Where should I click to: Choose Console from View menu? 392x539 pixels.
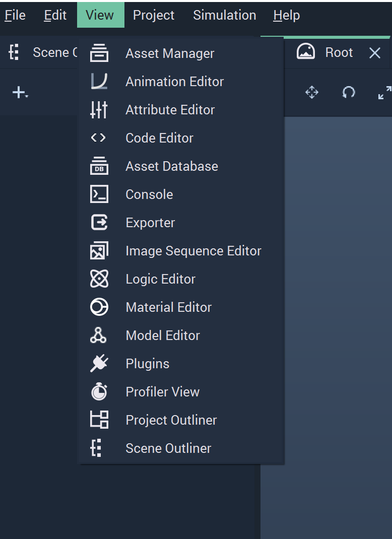click(x=181, y=194)
